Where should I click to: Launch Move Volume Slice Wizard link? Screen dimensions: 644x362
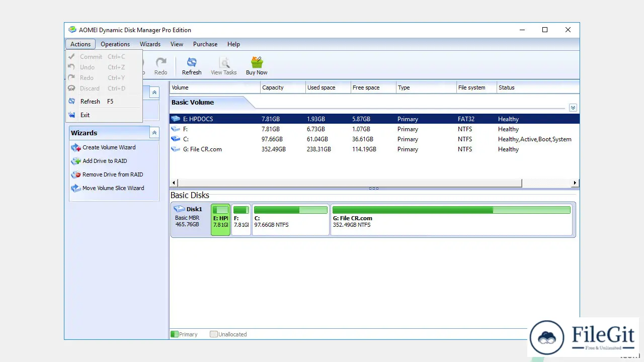(x=113, y=188)
